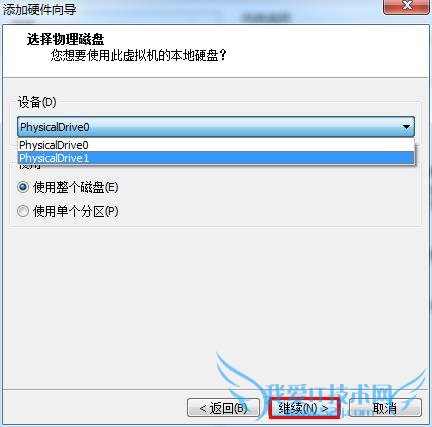The width and height of the screenshot is (432, 427).
Task: Click the 设备(D) group label
Action: click(37, 102)
